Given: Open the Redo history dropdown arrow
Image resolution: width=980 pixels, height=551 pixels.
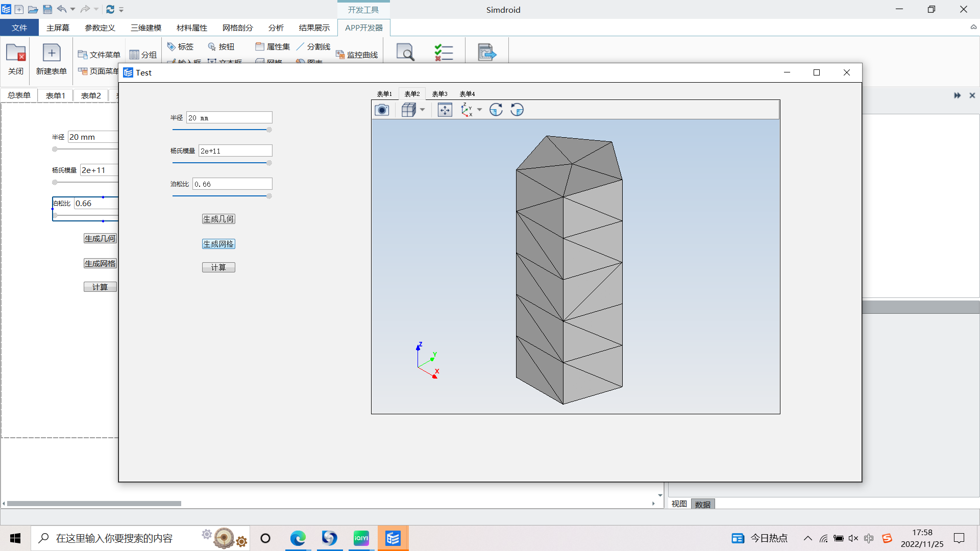Looking at the screenshot, I should pos(96,9).
